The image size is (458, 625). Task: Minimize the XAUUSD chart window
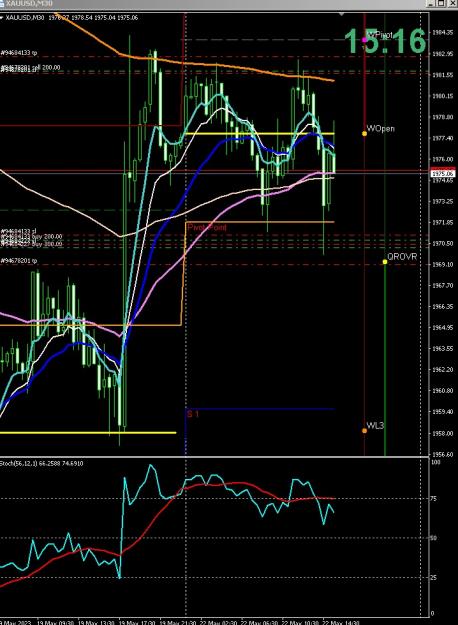point(430,4)
